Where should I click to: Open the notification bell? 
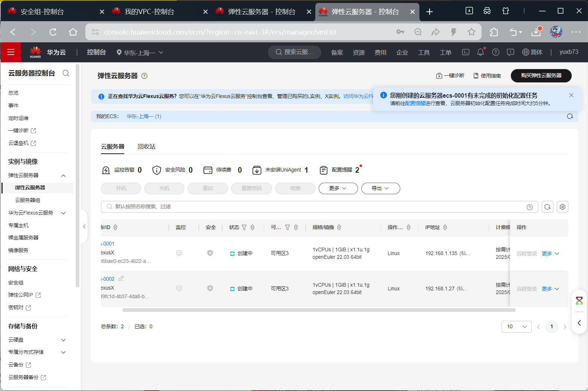480,52
